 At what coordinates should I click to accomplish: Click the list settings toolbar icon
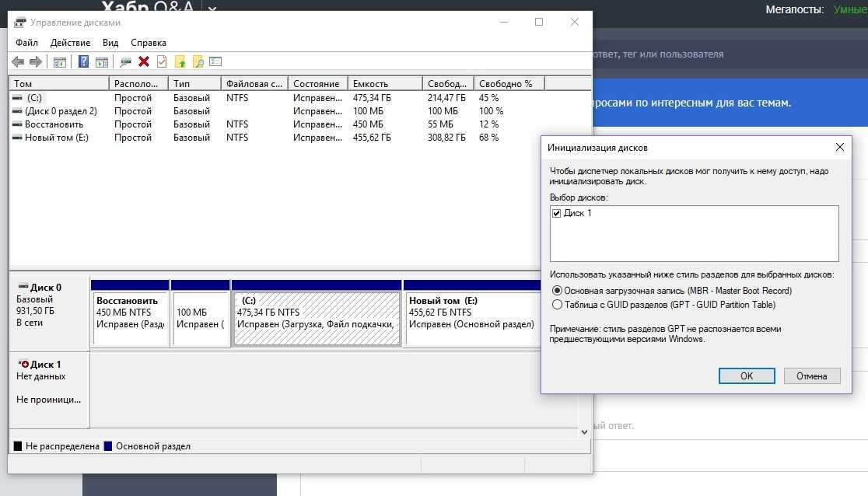coord(215,62)
